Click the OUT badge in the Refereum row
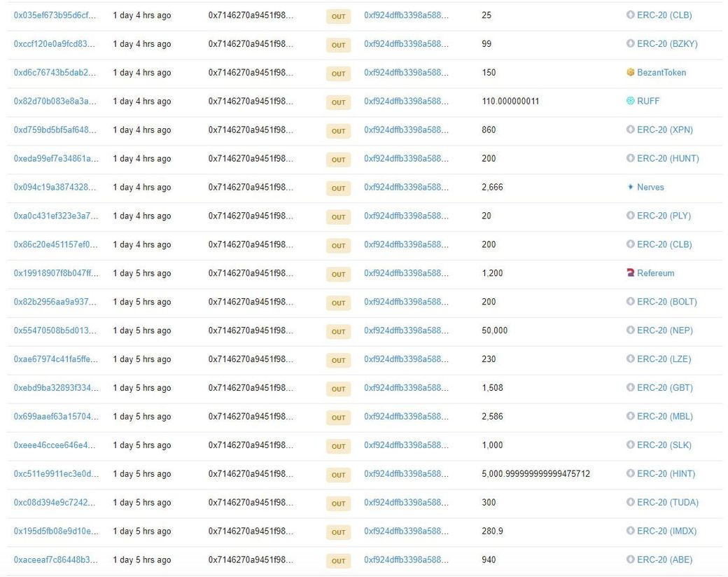 click(x=339, y=274)
